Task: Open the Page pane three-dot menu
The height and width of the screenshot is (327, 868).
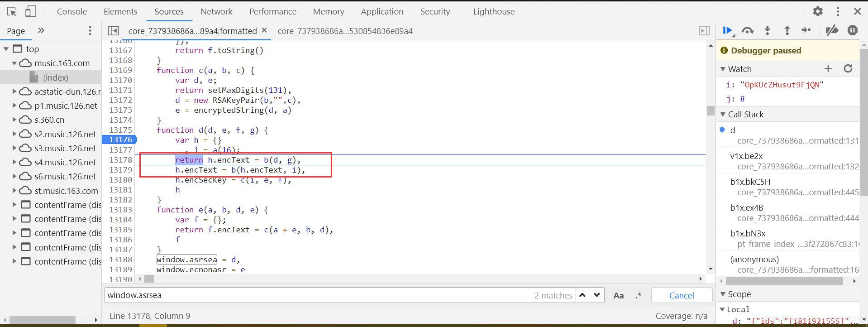Action: tap(90, 30)
